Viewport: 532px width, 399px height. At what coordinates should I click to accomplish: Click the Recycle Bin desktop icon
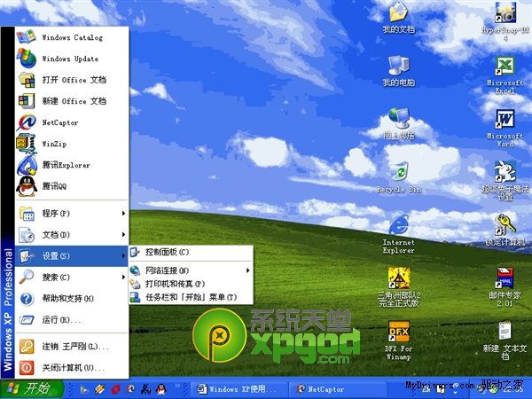point(398,173)
